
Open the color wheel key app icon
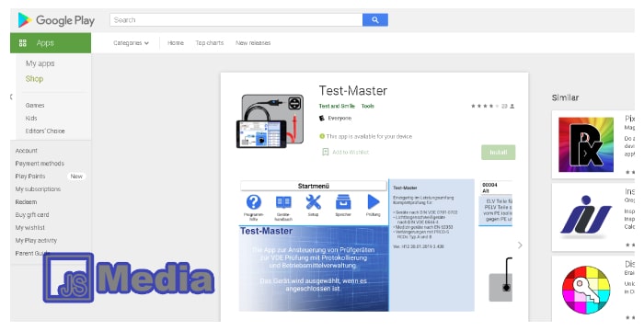click(x=586, y=290)
